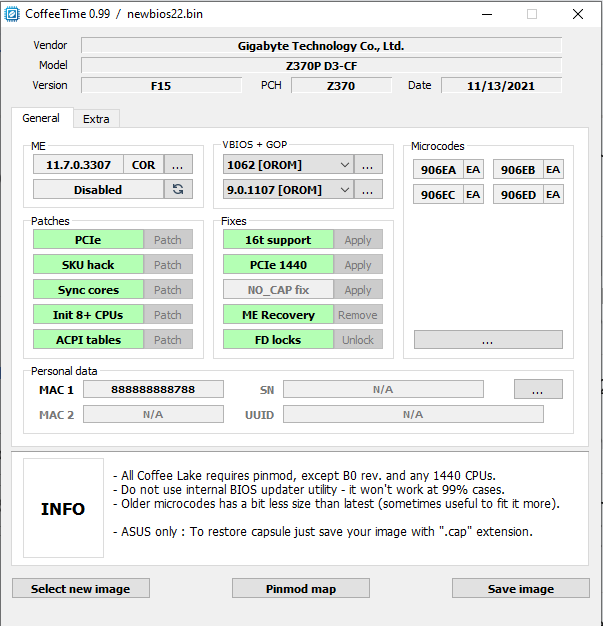This screenshot has height=626, width=603.
Task: Click the ellipsis button under Microcodes list
Action: pyautogui.click(x=487, y=340)
